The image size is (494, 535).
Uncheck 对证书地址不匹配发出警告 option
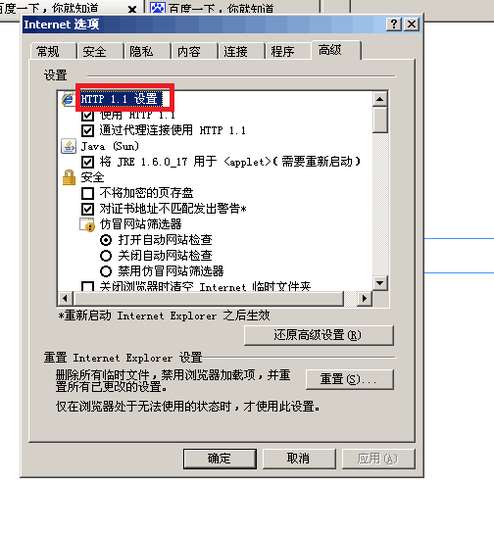coord(88,209)
